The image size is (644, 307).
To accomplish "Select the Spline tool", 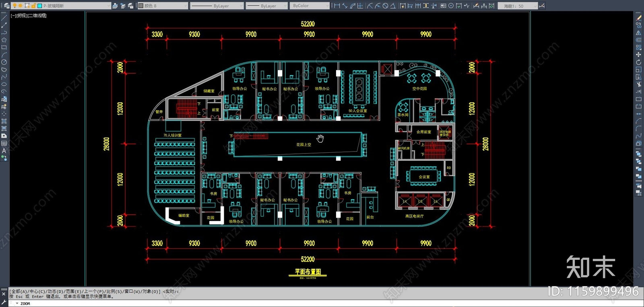I will tap(4, 77).
